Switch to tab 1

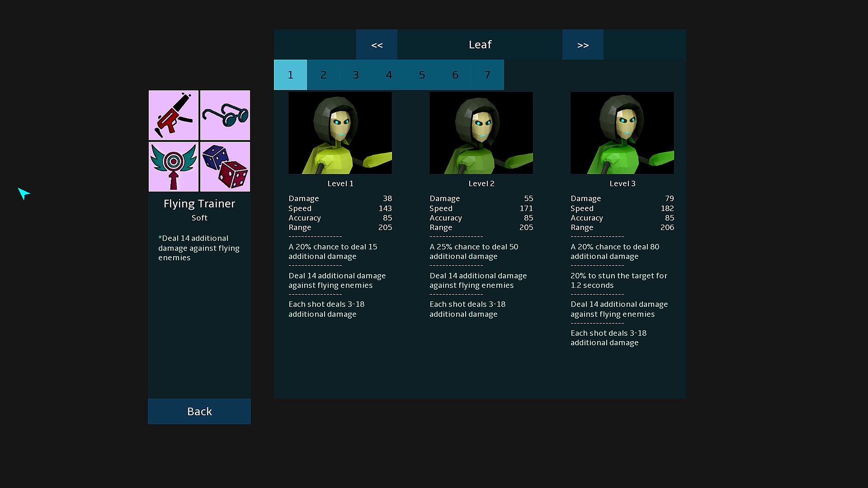[x=290, y=75]
